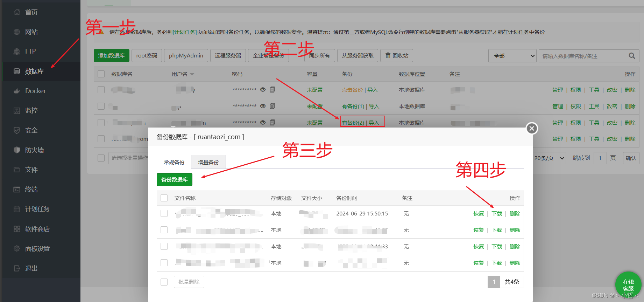Click the 添加数据库 button
644x302 pixels.
click(112, 56)
